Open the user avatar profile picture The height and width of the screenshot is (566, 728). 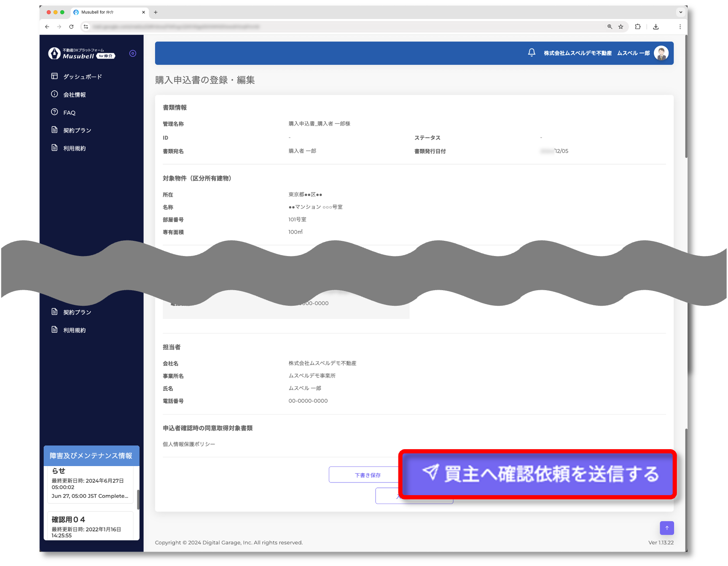tap(661, 53)
